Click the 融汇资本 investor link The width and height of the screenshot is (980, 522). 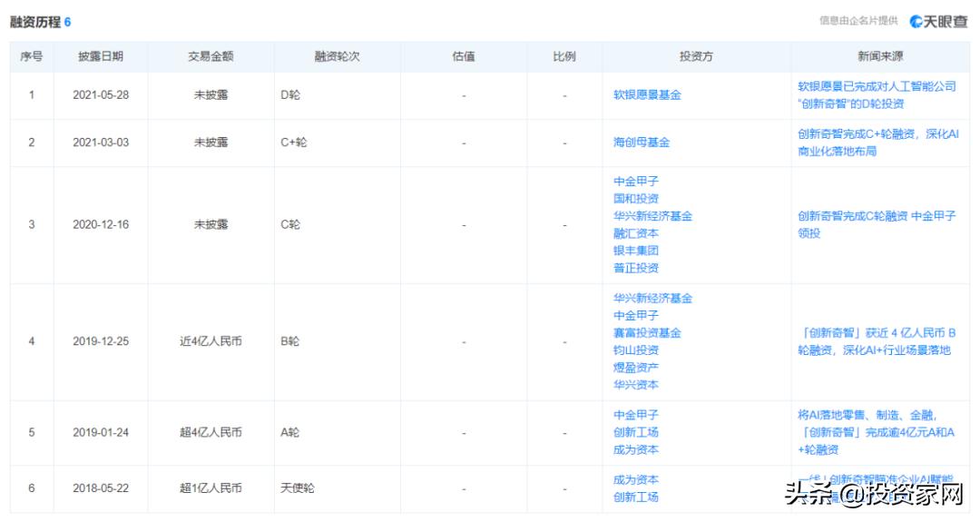pos(636,233)
